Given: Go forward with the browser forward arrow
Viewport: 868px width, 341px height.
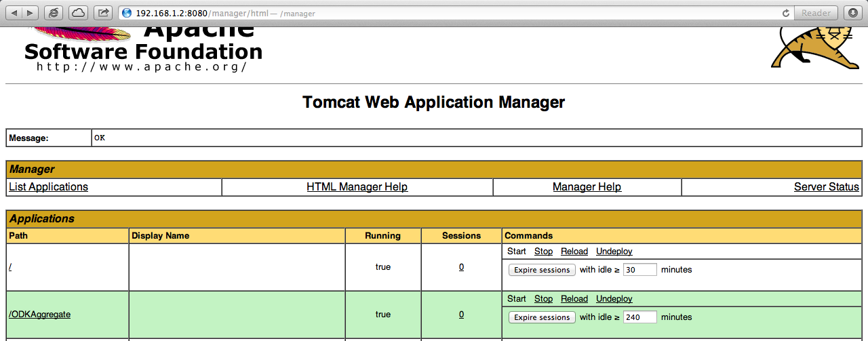Looking at the screenshot, I should (31, 13).
